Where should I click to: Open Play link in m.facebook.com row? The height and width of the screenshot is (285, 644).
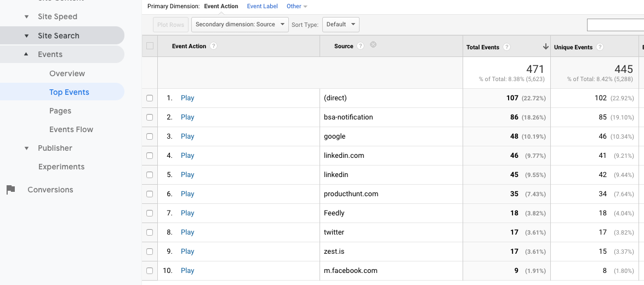(x=187, y=271)
